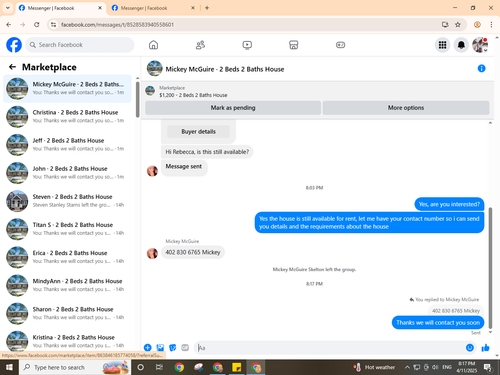The height and width of the screenshot is (375, 500).
Task: Open the Facebook home logo
Action: pyautogui.click(x=14, y=45)
